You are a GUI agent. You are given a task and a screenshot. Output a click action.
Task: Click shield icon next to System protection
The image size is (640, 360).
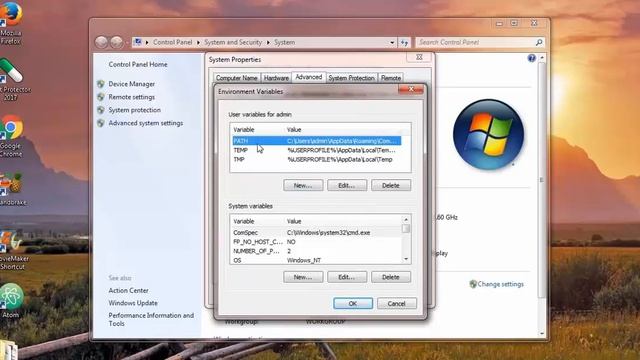pyautogui.click(x=101, y=110)
